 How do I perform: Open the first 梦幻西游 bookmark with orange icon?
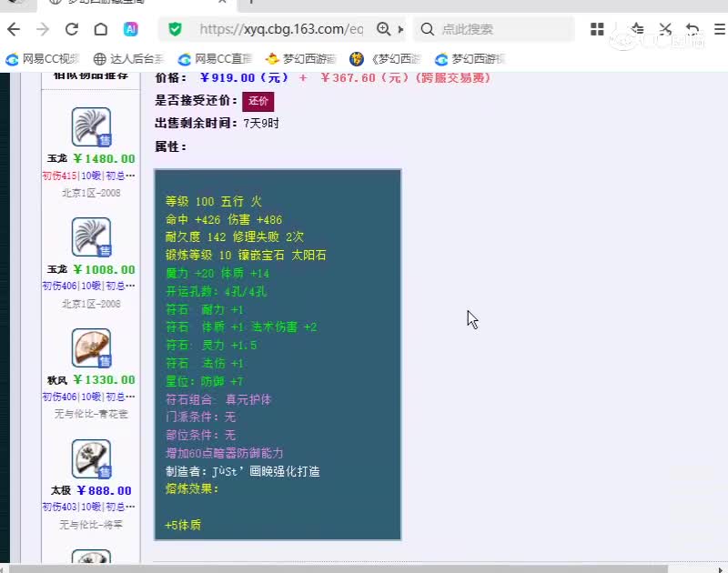tap(301, 59)
